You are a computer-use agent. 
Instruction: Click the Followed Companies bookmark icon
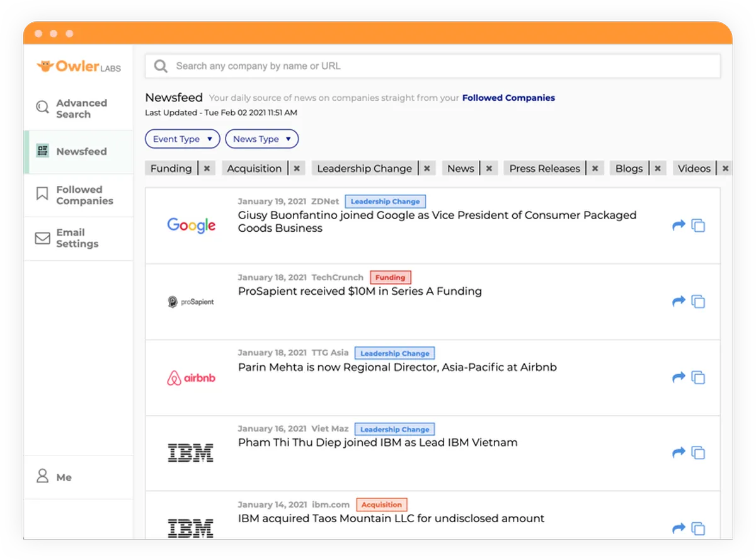pyautogui.click(x=42, y=193)
